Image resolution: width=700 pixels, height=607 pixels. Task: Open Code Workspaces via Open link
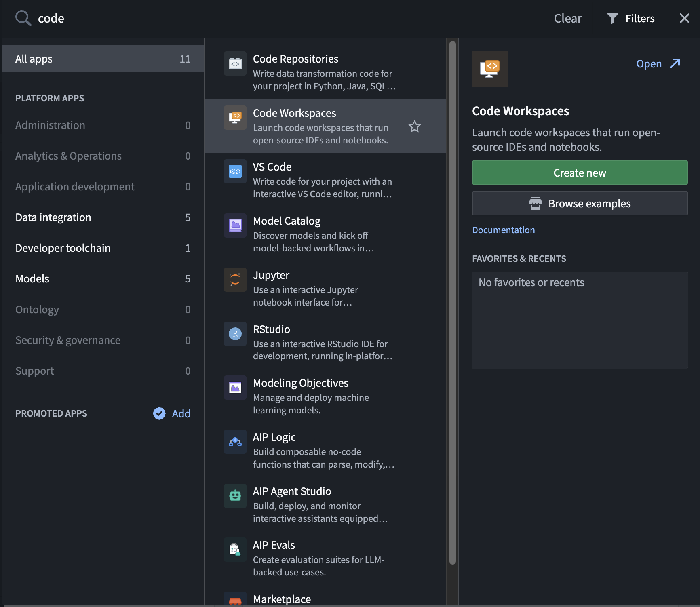pos(658,63)
